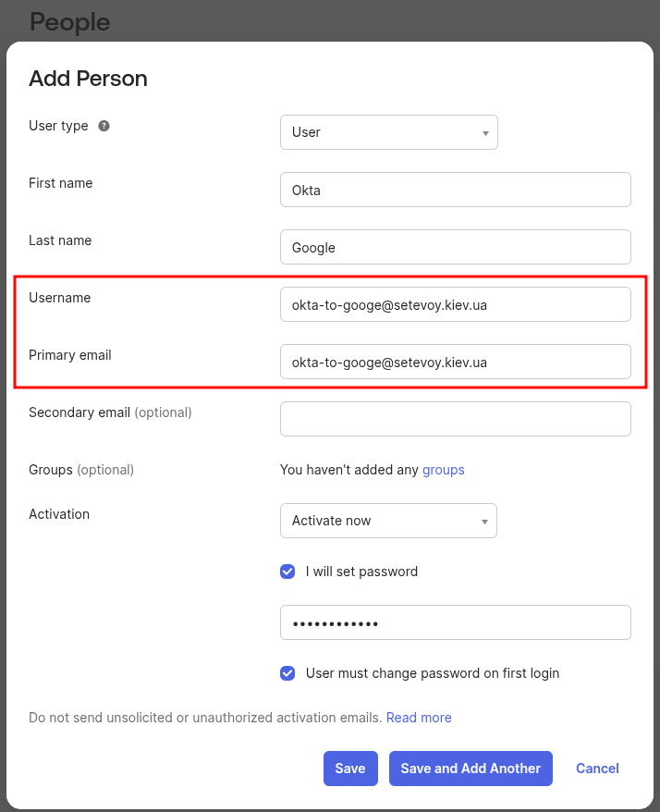
Task: Click the empty Secondary email field
Action: tap(455, 419)
